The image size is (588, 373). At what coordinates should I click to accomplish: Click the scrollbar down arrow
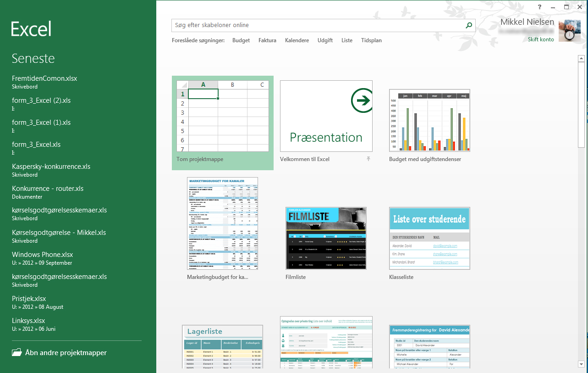pyautogui.click(x=581, y=364)
